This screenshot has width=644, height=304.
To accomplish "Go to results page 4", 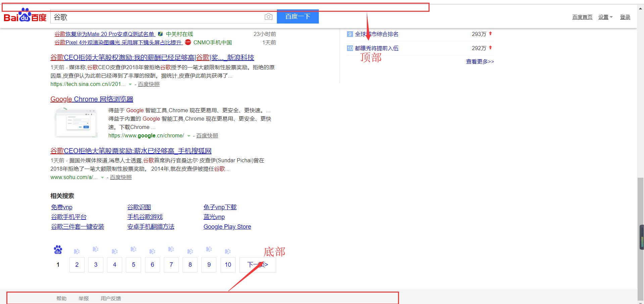I will (114, 265).
